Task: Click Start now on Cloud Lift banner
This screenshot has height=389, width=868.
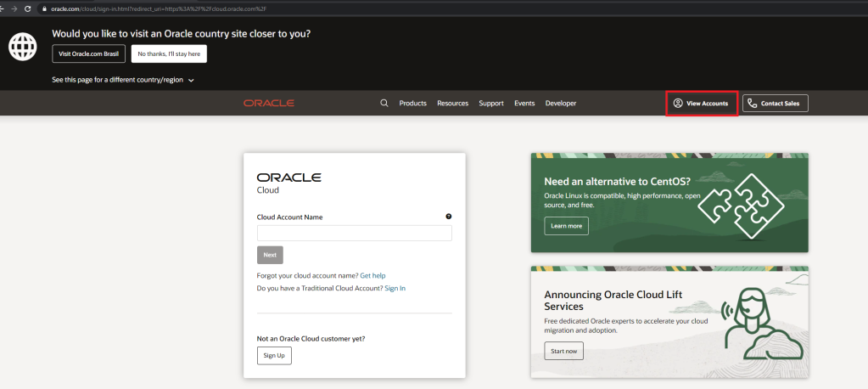Action: [x=563, y=352]
